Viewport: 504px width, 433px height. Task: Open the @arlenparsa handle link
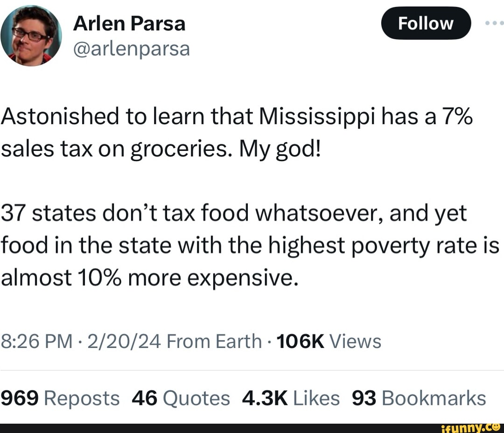click(131, 48)
